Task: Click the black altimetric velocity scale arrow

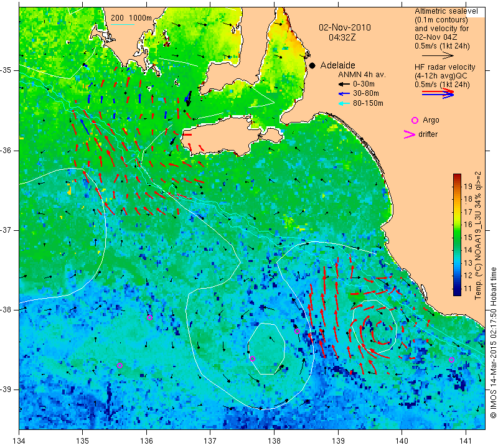Action: pyautogui.click(x=438, y=56)
